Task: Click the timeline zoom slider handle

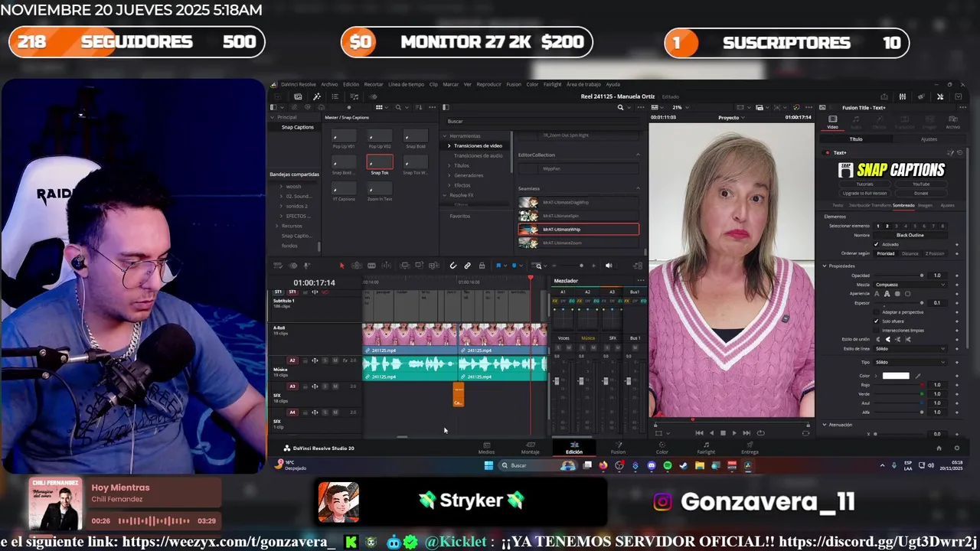Action: [x=580, y=266]
